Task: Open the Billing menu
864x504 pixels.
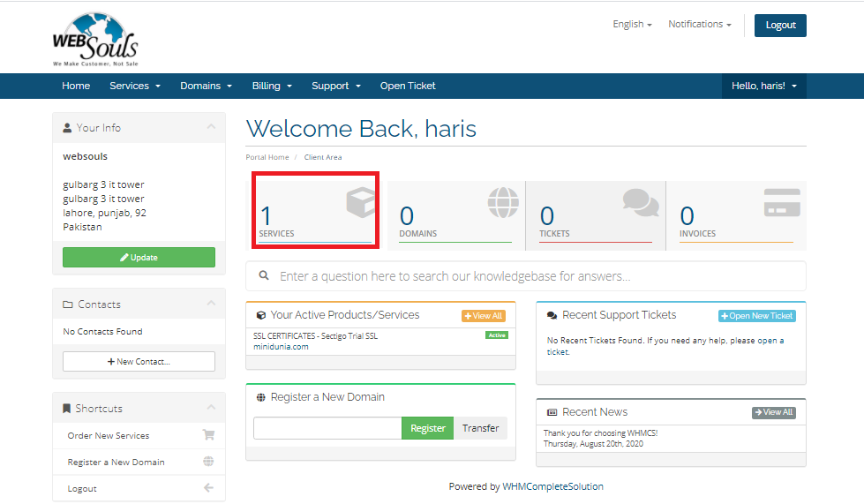Action: pos(272,86)
